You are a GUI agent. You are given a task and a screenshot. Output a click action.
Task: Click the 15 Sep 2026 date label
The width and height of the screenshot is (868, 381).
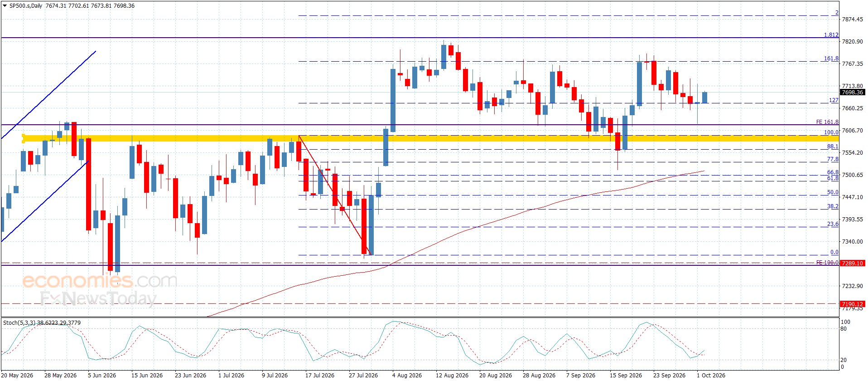tap(626, 375)
